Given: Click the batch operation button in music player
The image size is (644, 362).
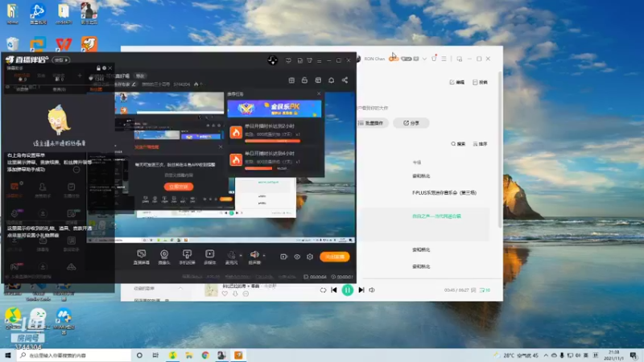Looking at the screenshot, I should (x=371, y=123).
